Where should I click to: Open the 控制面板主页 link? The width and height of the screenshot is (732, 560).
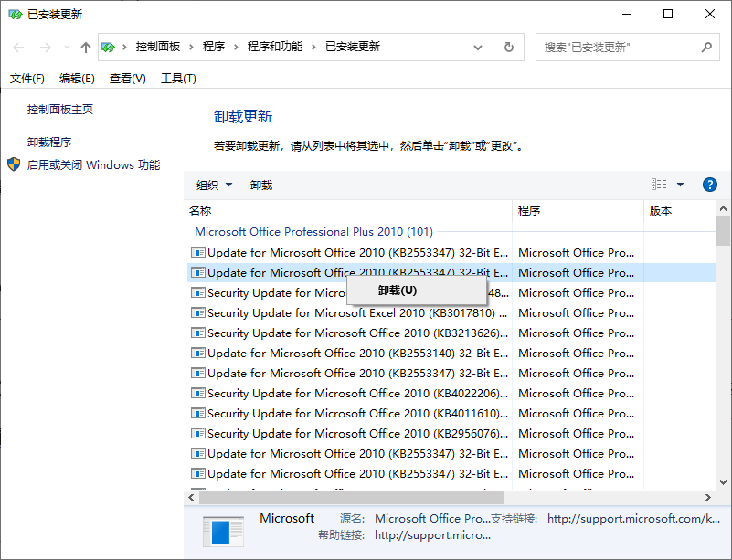click(60, 110)
